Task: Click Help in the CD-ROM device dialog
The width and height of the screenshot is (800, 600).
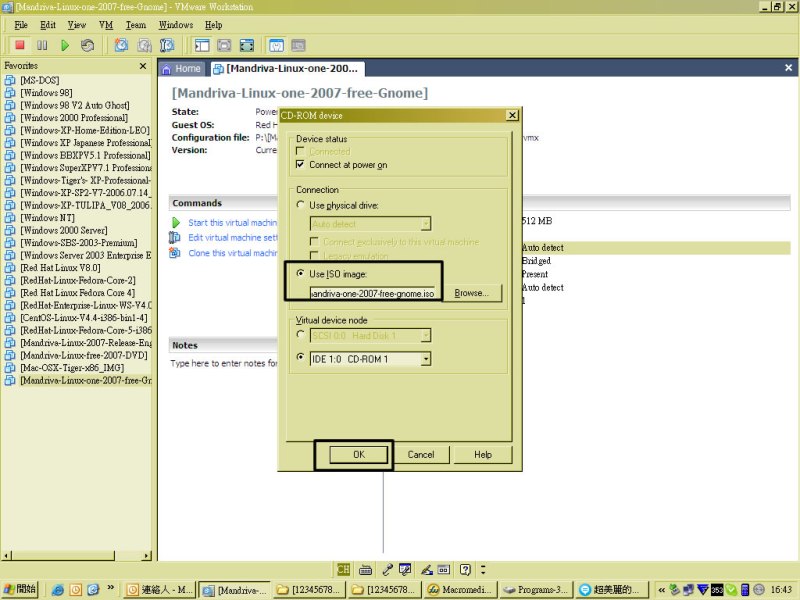Action: 483,454
